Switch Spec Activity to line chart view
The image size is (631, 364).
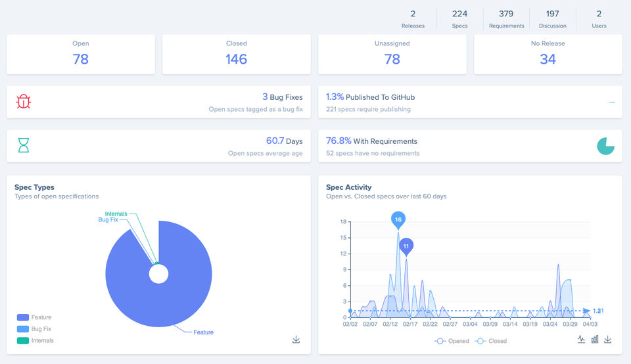tap(581, 340)
